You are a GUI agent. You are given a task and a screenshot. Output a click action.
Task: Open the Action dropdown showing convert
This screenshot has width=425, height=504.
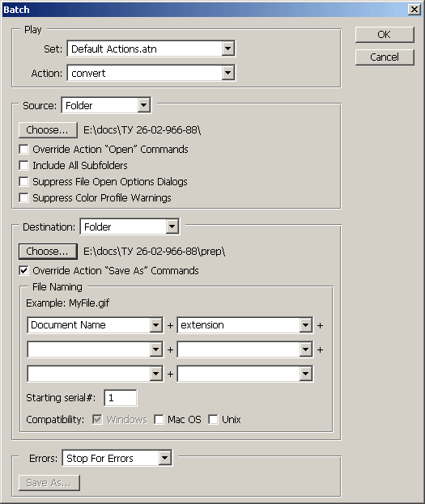[x=151, y=73]
